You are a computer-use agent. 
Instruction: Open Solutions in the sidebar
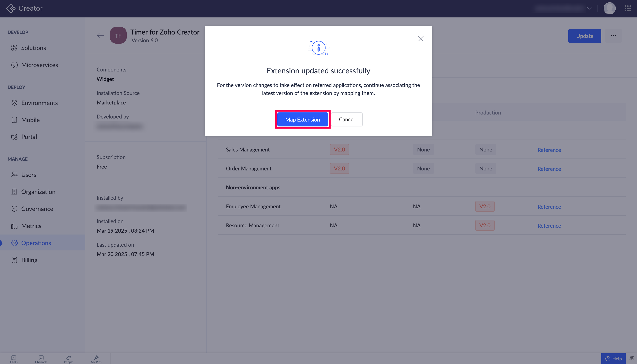coord(34,48)
